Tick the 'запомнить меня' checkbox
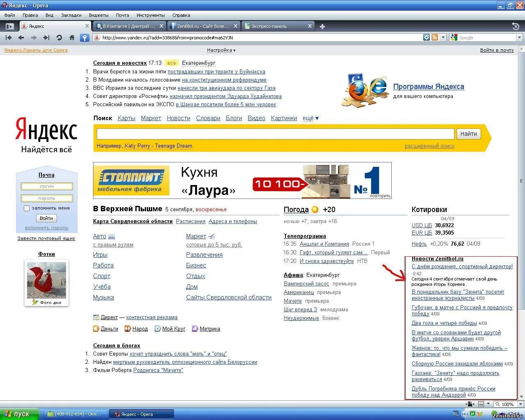The height and width of the screenshot is (420, 525). [27, 208]
